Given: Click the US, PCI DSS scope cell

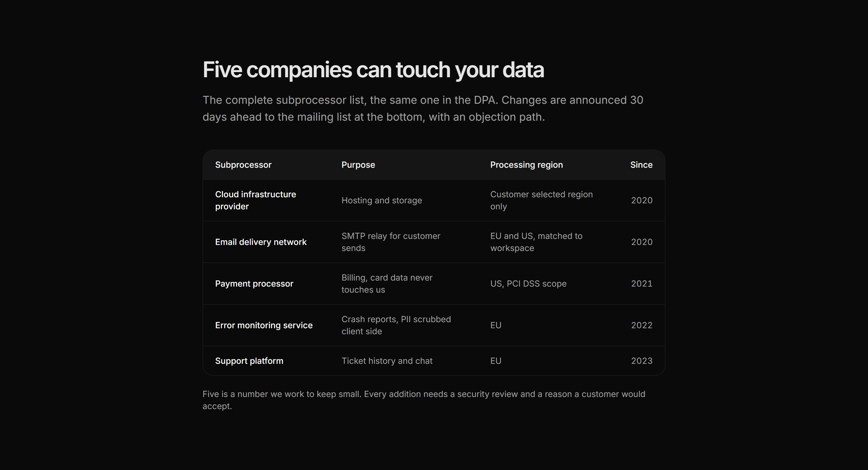Looking at the screenshot, I should click(528, 284).
